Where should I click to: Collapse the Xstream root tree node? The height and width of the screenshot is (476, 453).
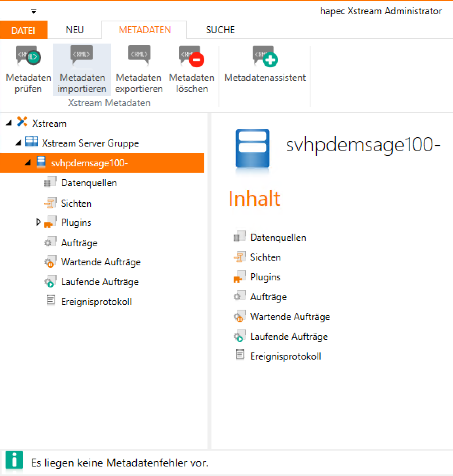[9, 124]
